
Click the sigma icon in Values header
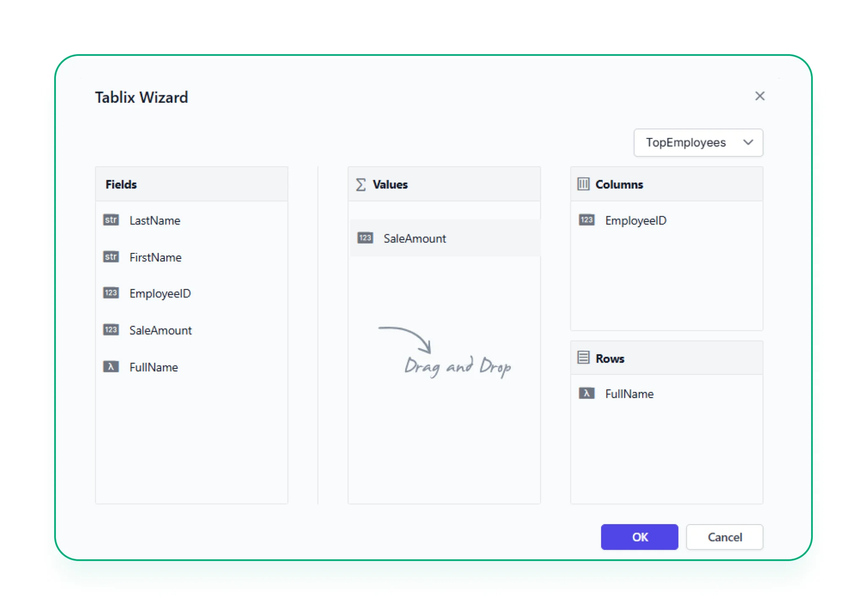(x=361, y=184)
